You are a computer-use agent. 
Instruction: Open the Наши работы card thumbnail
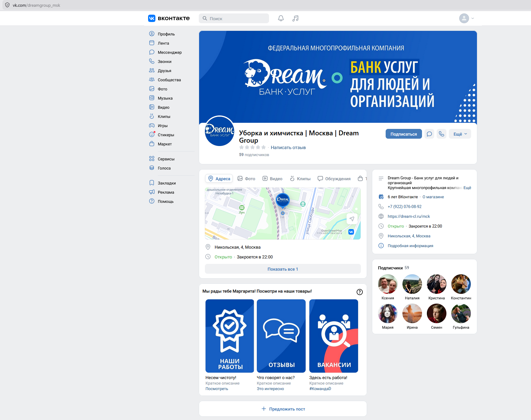[x=230, y=336]
